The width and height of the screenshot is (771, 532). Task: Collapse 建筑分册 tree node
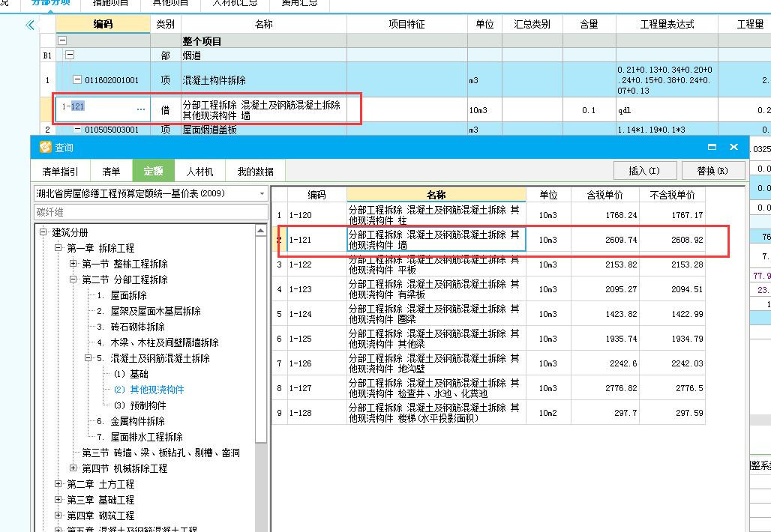tap(43, 232)
